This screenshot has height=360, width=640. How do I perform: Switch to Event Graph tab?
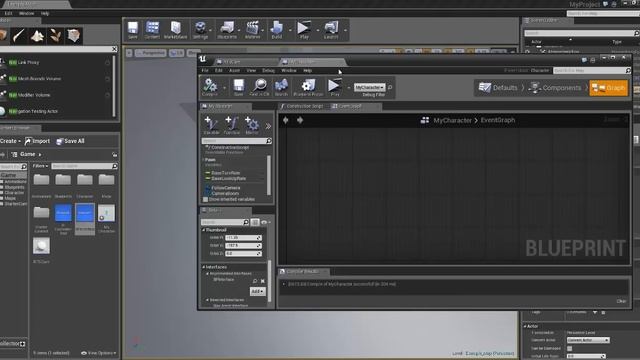coord(350,106)
